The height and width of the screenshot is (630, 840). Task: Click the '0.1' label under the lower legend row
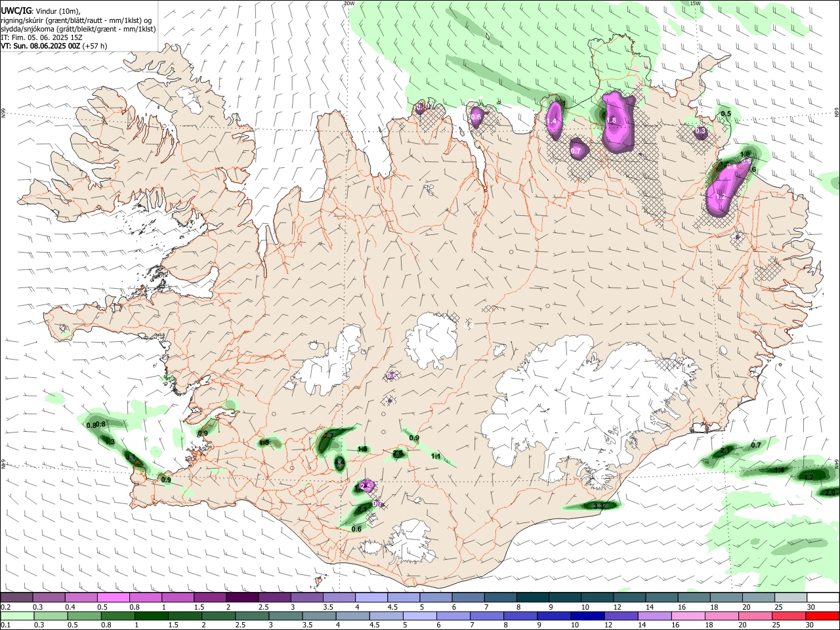(6, 625)
